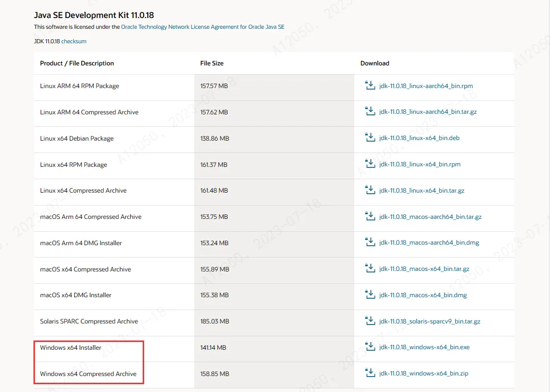Image resolution: width=550 pixels, height=392 pixels.
Task: Download jdk-11.0.18_macos-aarch64_bin.dmg via its link
Action: pyautogui.click(x=429, y=243)
